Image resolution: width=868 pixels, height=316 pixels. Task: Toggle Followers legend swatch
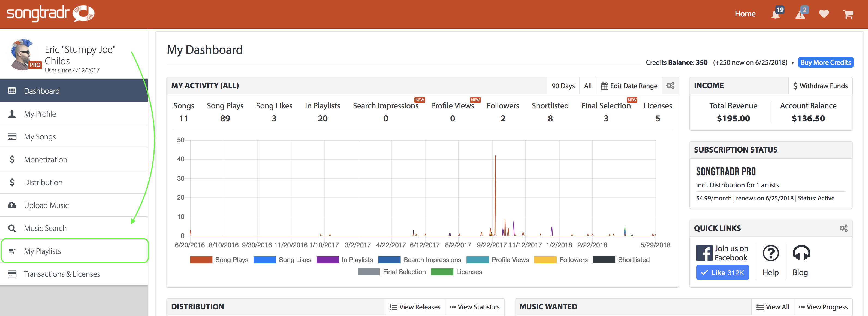click(545, 260)
